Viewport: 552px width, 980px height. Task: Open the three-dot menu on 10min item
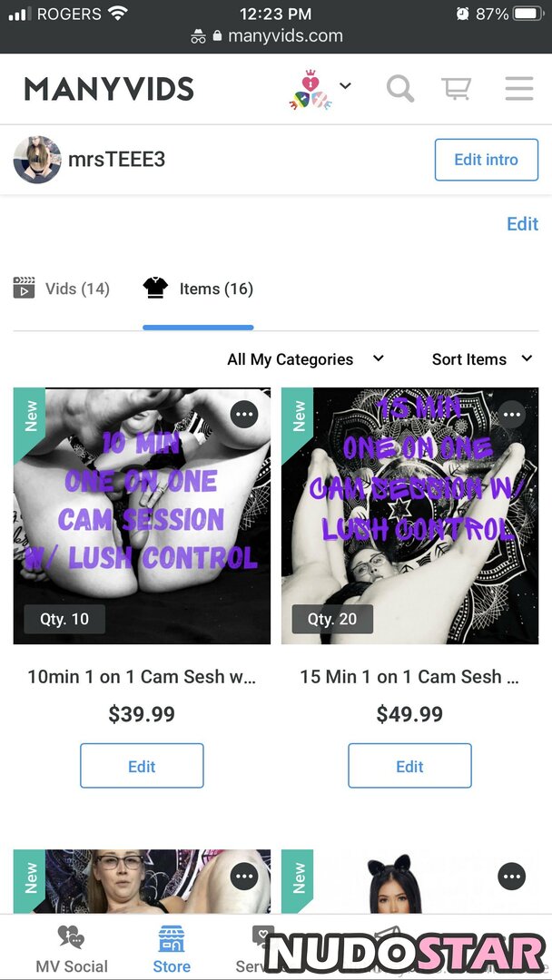coord(244,415)
